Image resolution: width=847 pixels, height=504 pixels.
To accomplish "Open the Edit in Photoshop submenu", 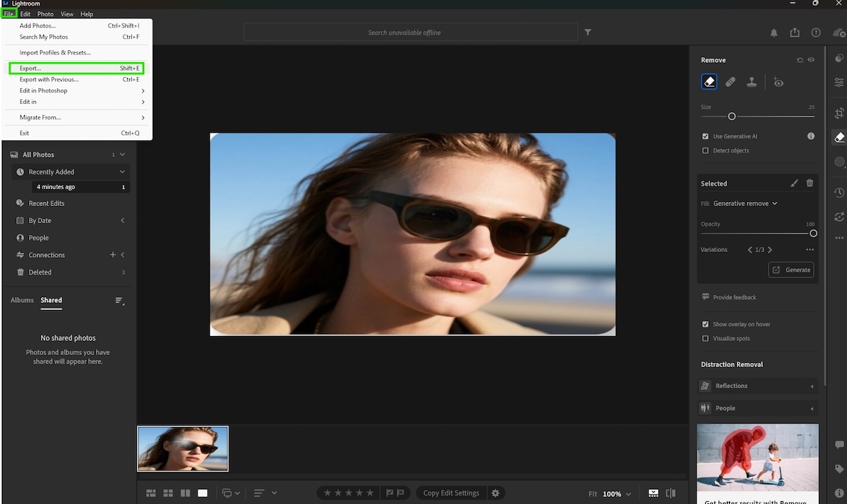I will tap(78, 90).
